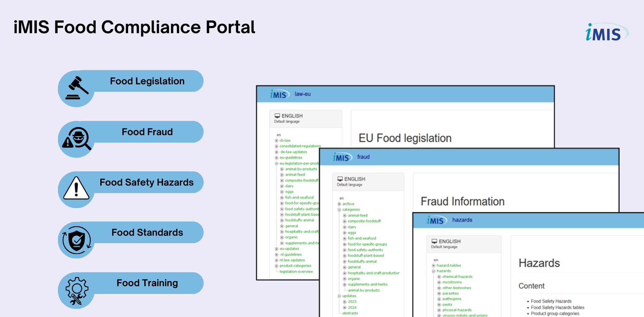Viewport: 644px width, 317px height.
Task: Click the EU Food legislation heading
Action: click(405, 138)
